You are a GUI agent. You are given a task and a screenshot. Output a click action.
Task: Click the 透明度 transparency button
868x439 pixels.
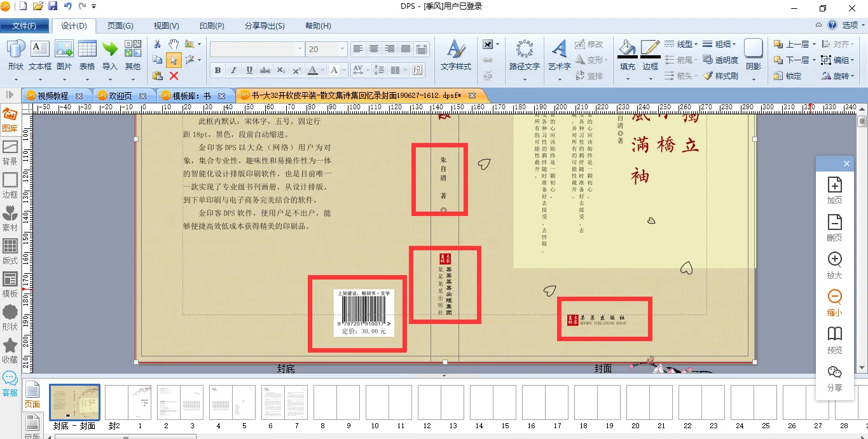[x=721, y=60]
